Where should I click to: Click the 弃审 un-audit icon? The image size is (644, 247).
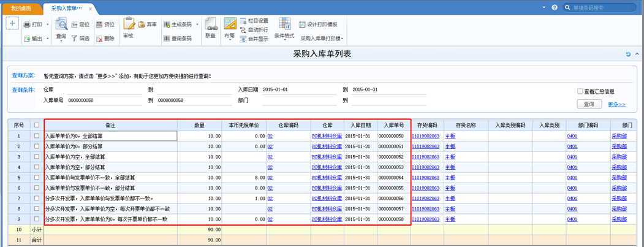[x=142, y=25]
